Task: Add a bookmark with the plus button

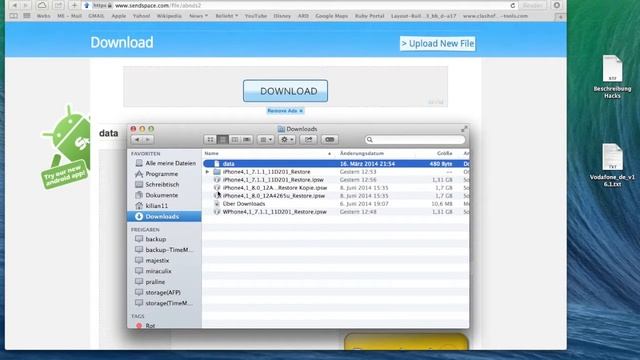Action: click(74, 5)
